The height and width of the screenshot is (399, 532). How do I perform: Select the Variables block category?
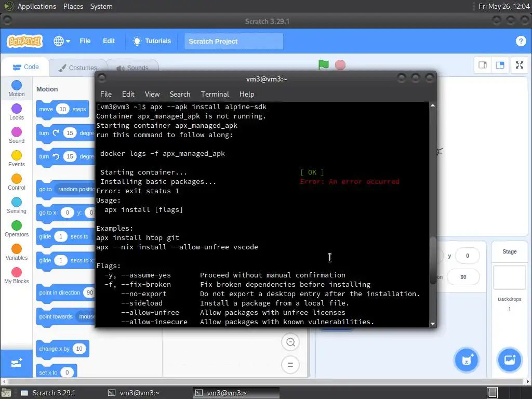16,252
